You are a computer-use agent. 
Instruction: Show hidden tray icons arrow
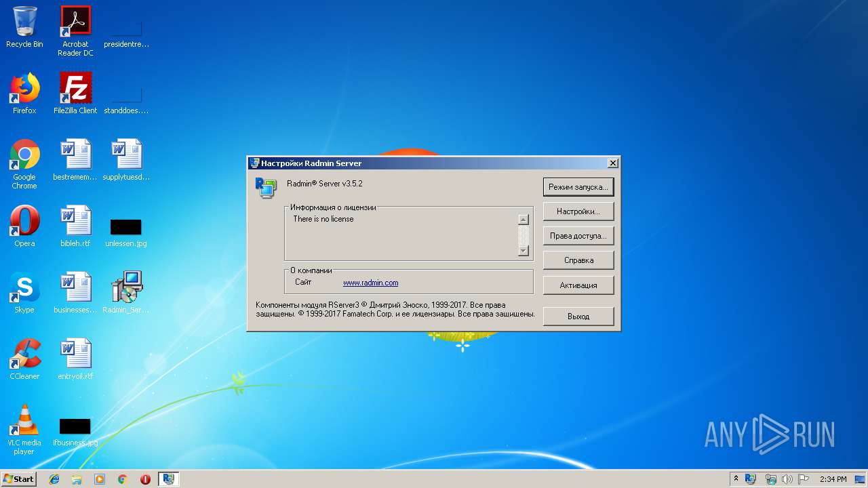(736, 479)
